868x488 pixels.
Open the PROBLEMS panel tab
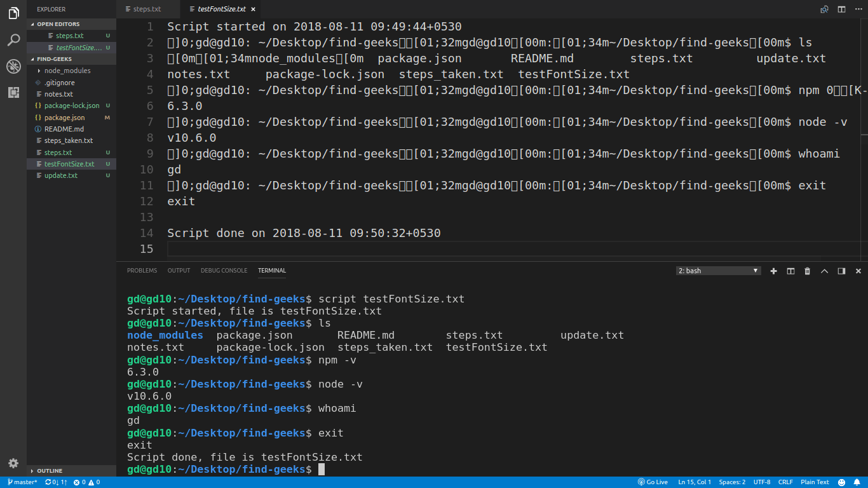click(142, 270)
